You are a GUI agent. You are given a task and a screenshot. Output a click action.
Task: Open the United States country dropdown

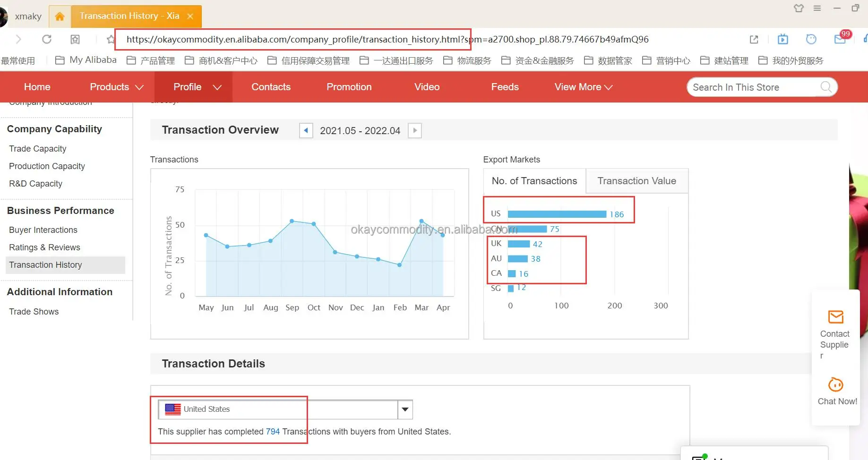click(x=405, y=409)
